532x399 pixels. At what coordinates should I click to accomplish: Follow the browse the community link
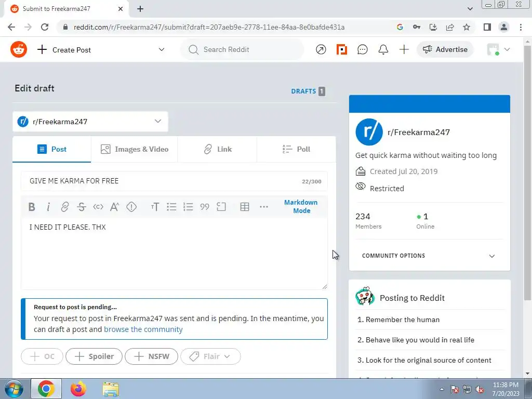point(143,329)
